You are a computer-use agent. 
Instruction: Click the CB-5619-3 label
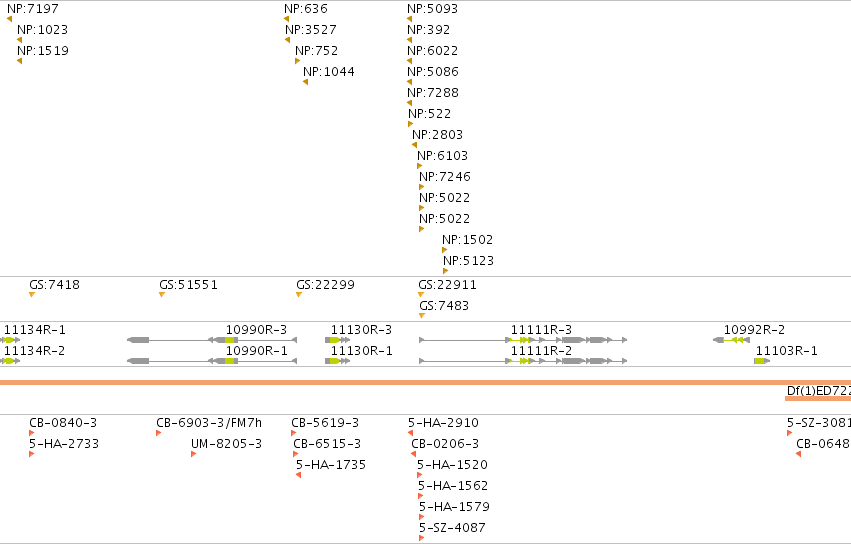(x=325, y=423)
